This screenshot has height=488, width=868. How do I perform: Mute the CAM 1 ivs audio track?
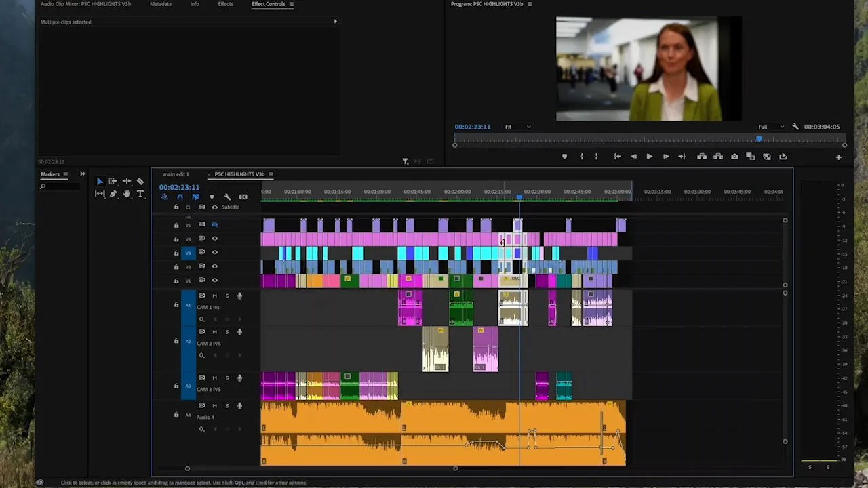point(215,296)
